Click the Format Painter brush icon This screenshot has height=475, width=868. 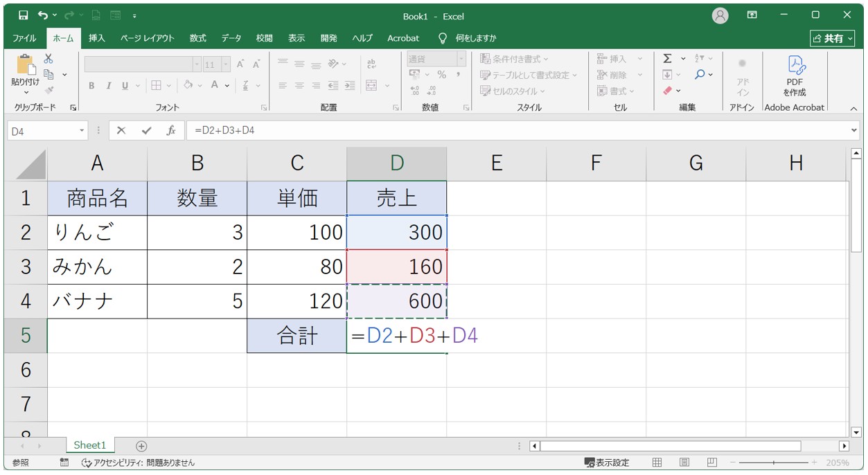click(x=48, y=89)
